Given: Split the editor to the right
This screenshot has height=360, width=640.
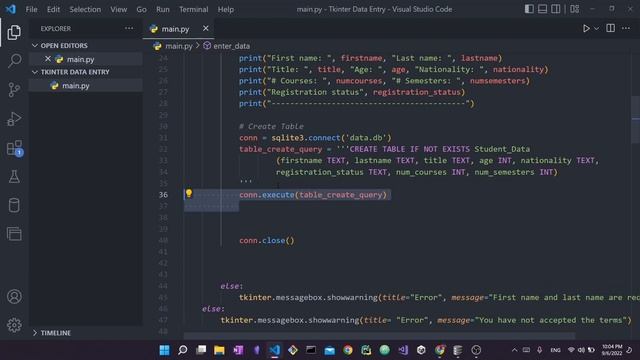Looking at the screenshot, I should [x=611, y=28].
